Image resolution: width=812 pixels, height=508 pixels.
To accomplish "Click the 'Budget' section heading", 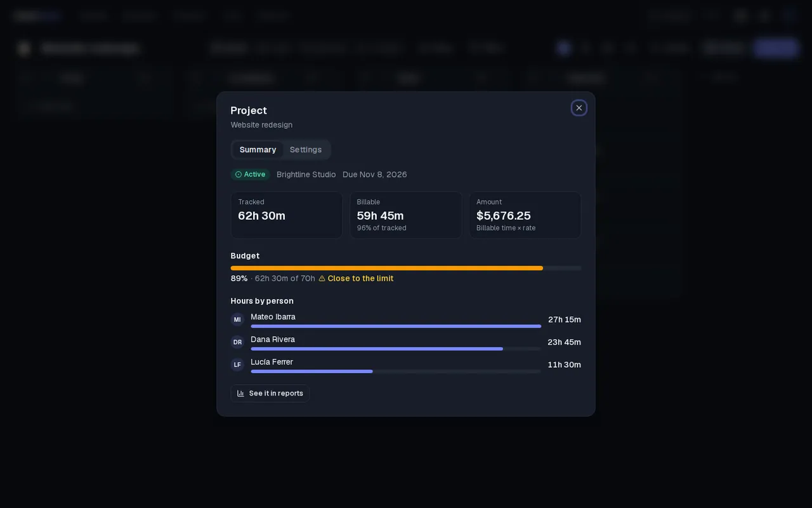I will (x=245, y=256).
